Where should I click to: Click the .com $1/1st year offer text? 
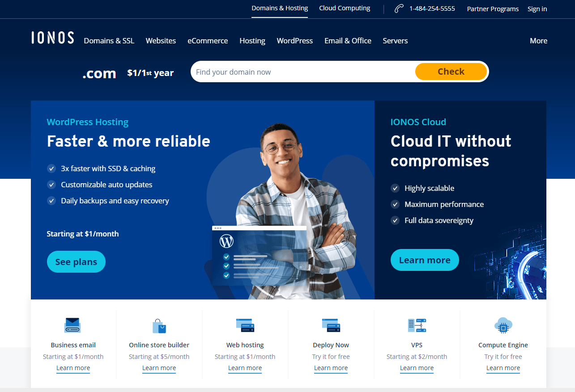[x=128, y=73]
